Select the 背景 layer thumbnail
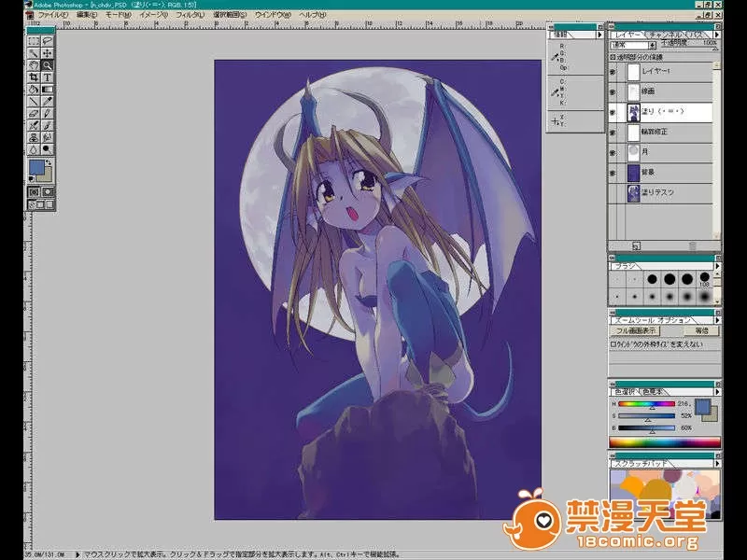Image resolution: width=747 pixels, height=560 pixels. [633, 173]
